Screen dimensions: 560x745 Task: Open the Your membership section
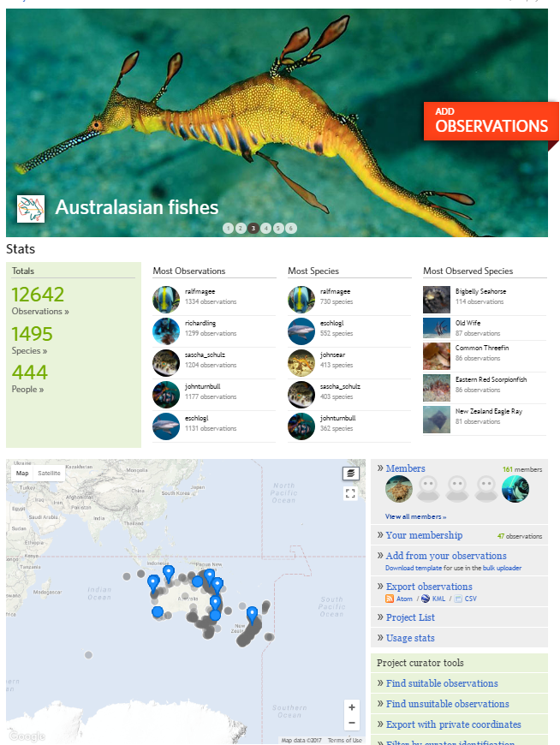point(424,535)
